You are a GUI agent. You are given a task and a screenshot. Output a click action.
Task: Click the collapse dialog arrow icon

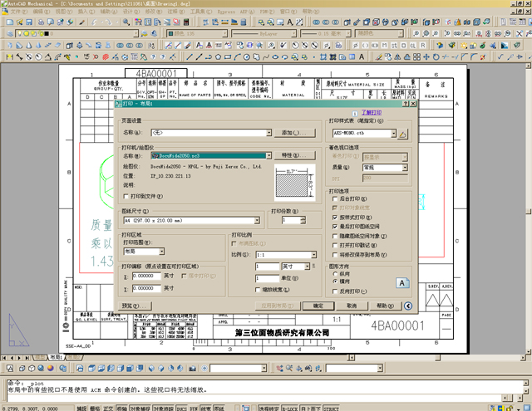[x=408, y=306]
